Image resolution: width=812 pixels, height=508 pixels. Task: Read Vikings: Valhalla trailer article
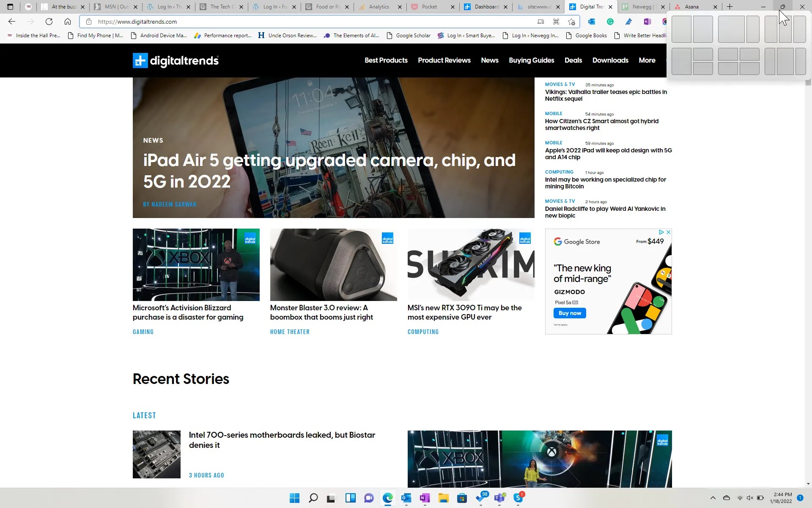[606, 95]
